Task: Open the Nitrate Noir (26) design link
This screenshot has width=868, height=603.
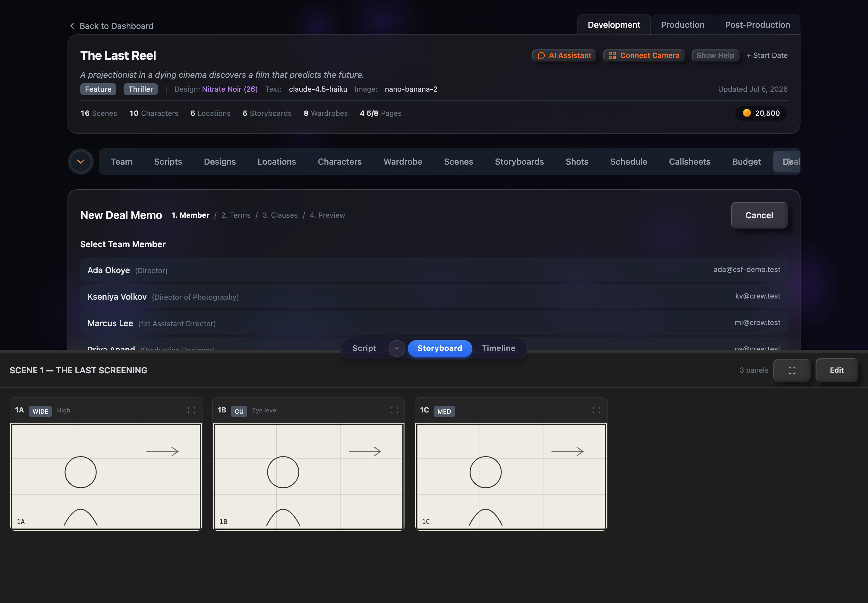Action: 230,89
